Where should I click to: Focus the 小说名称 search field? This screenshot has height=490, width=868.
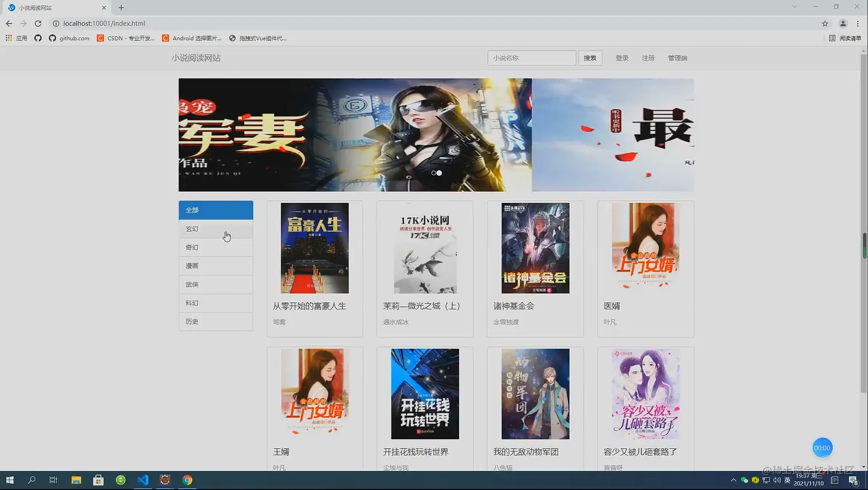pyautogui.click(x=532, y=58)
